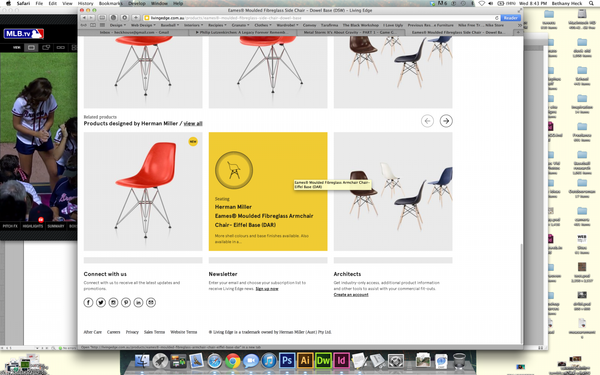Click the last social icon after LinkedIn
The image size is (600, 375).
point(151,303)
